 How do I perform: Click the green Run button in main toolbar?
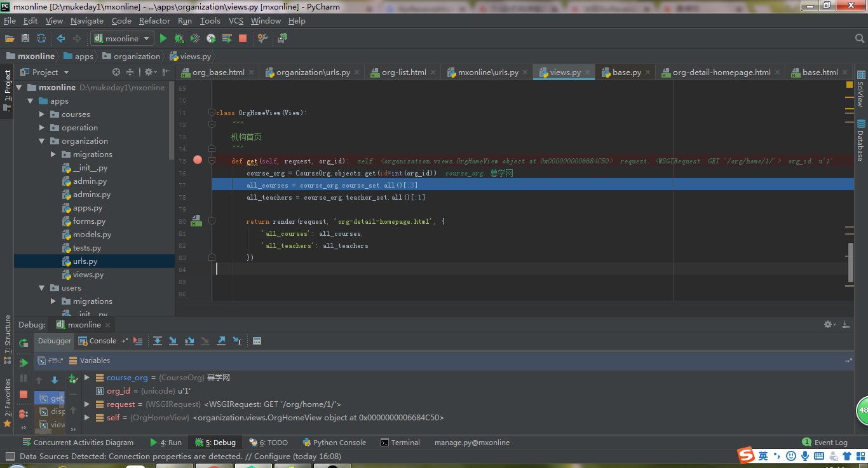tap(163, 39)
